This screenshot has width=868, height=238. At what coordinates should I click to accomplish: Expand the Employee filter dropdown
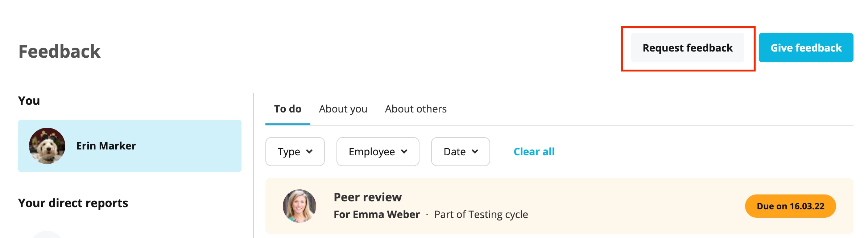pyautogui.click(x=378, y=152)
